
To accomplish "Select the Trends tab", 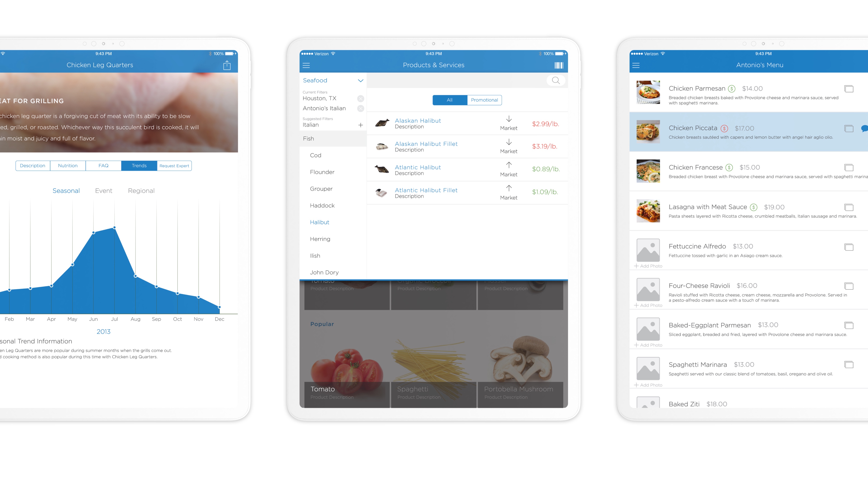I will 138,166.
